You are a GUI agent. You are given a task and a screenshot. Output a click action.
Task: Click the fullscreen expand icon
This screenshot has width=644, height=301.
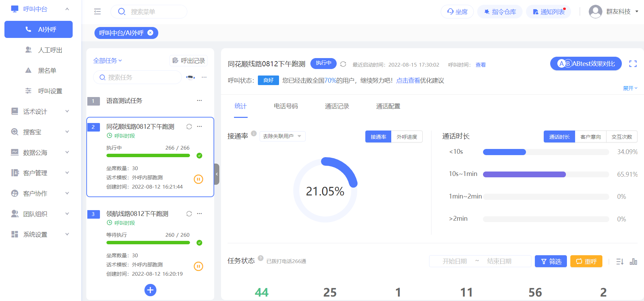(633, 64)
